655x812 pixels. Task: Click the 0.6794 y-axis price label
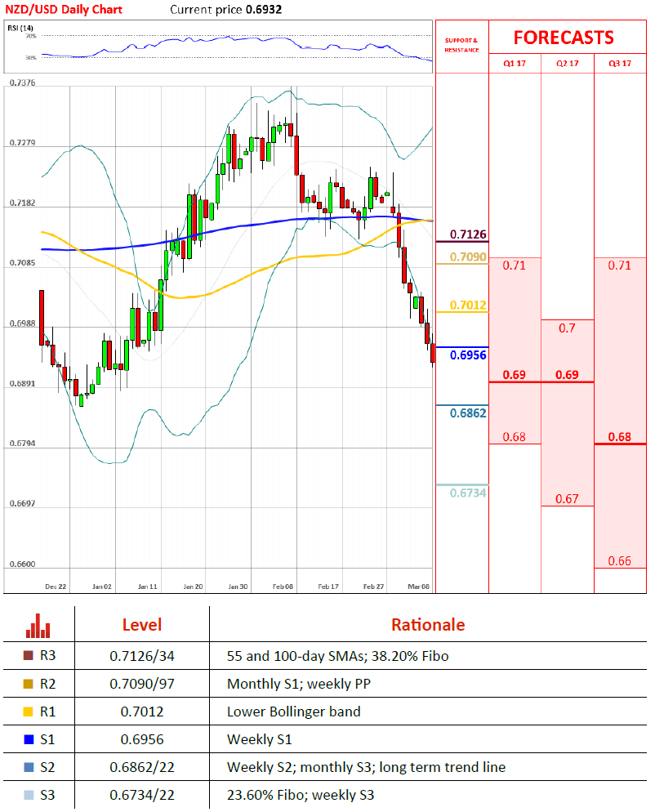coord(22,444)
